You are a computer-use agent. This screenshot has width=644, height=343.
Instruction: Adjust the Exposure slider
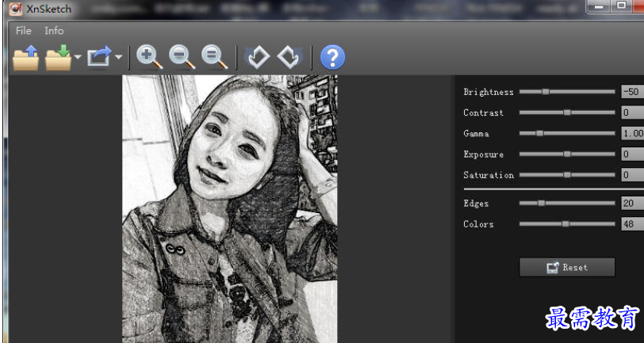click(x=567, y=154)
